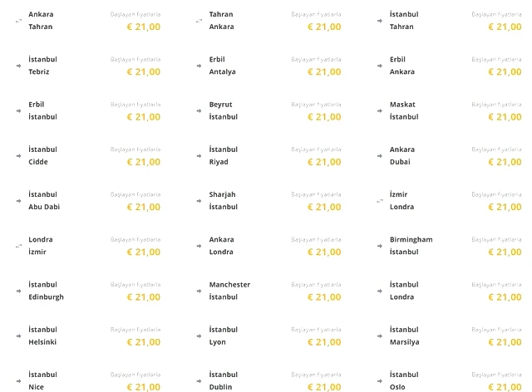Click the €21,00 price for İstanbul–Lyon

324,342
